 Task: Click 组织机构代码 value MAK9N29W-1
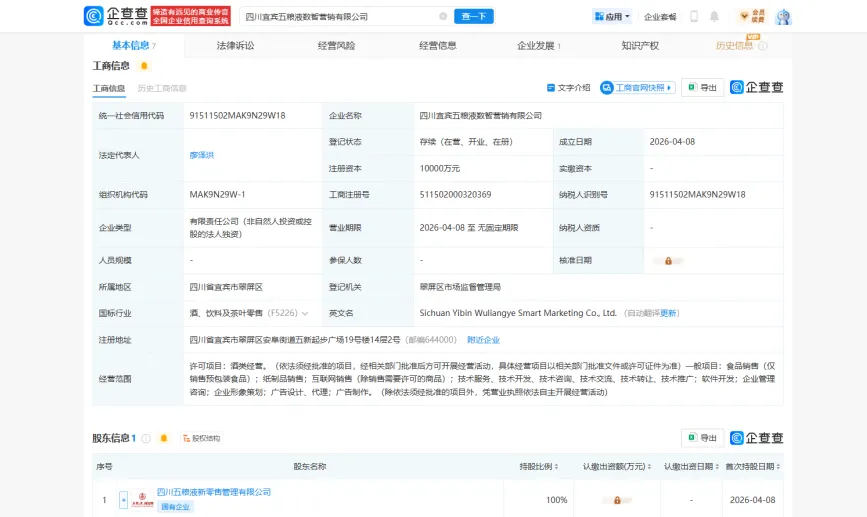[x=217, y=195]
